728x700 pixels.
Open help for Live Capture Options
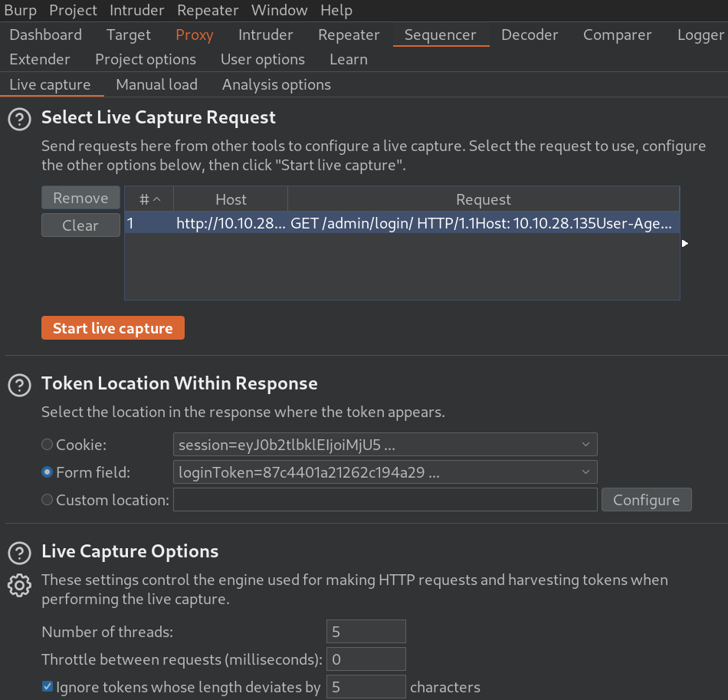coord(19,554)
